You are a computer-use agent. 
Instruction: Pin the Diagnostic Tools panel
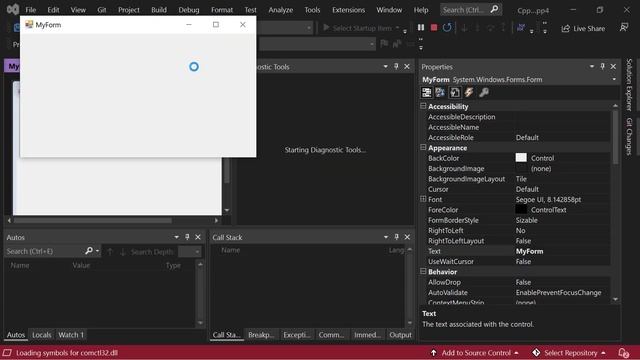[396, 66]
